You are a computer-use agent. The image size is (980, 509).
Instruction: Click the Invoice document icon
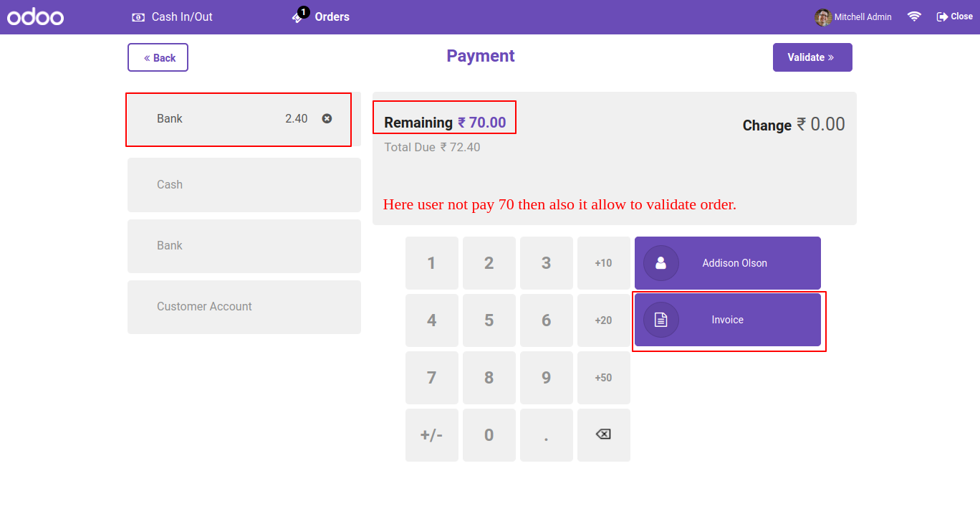point(660,320)
